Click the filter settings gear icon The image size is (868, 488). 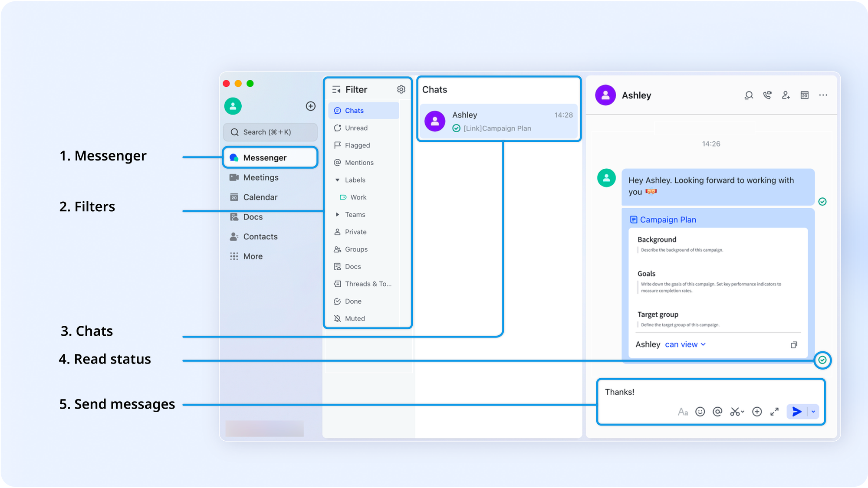(x=401, y=89)
